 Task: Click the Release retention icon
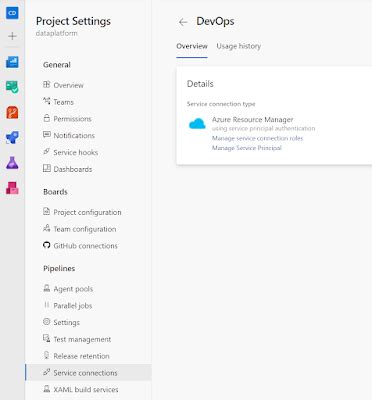pyautogui.click(x=47, y=355)
